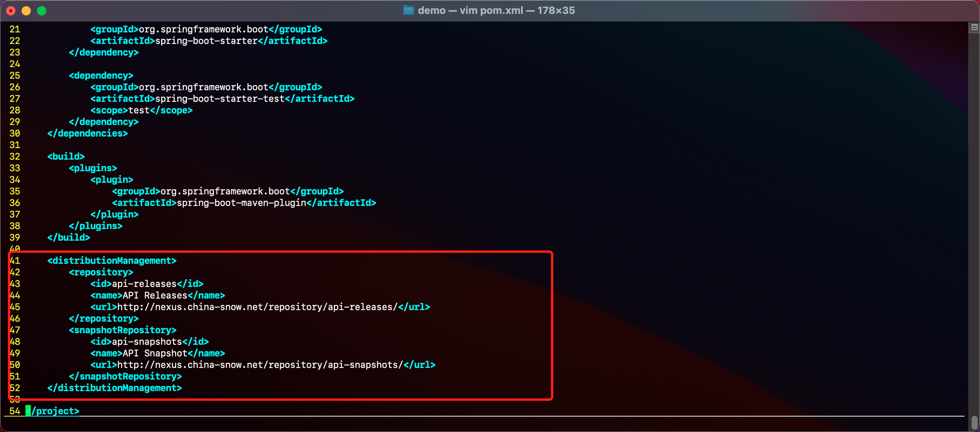Minimize the window with the yellow button
Viewport: 980px width, 432px height.
coord(26,11)
